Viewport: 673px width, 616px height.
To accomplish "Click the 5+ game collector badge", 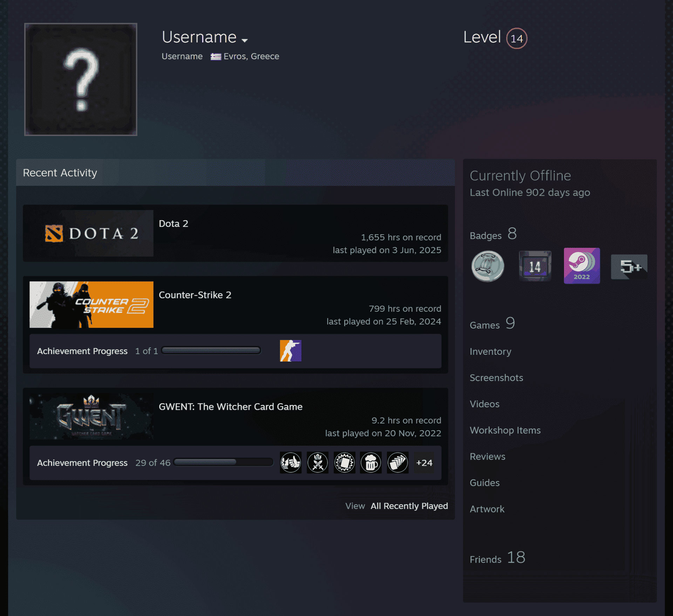I will [629, 266].
